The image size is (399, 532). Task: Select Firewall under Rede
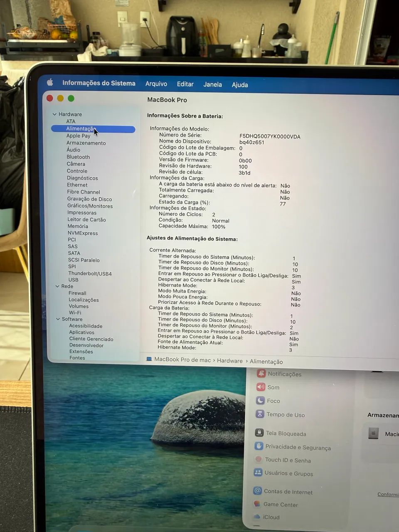point(77,293)
